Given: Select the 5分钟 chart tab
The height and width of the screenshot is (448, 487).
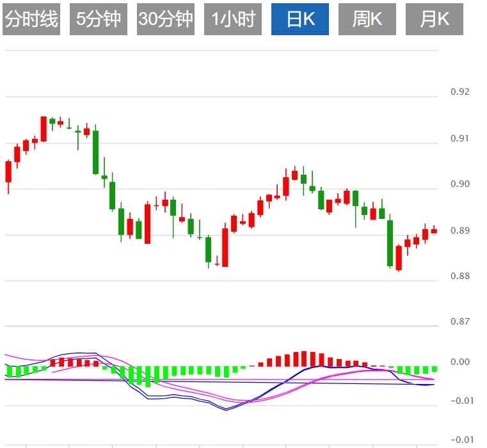Looking at the screenshot, I should click(99, 20).
